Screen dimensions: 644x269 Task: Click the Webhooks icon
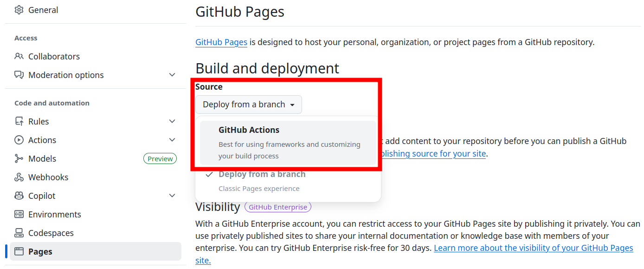coord(19,177)
